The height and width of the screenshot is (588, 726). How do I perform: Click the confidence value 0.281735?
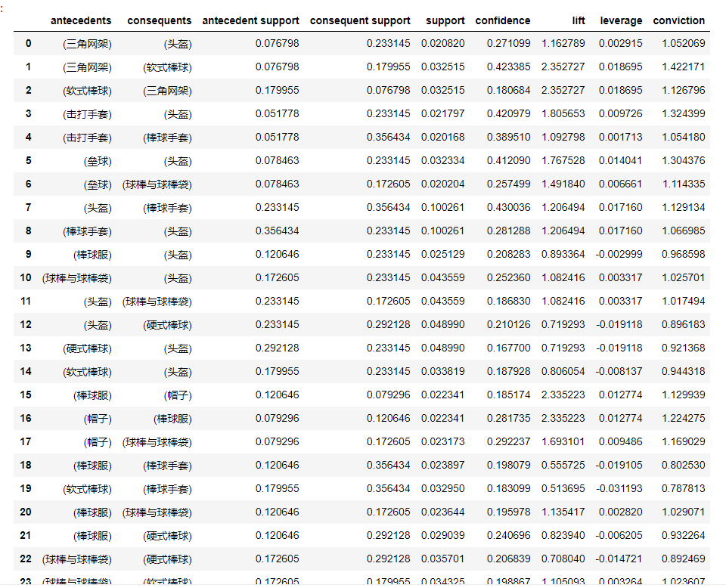(508, 418)
